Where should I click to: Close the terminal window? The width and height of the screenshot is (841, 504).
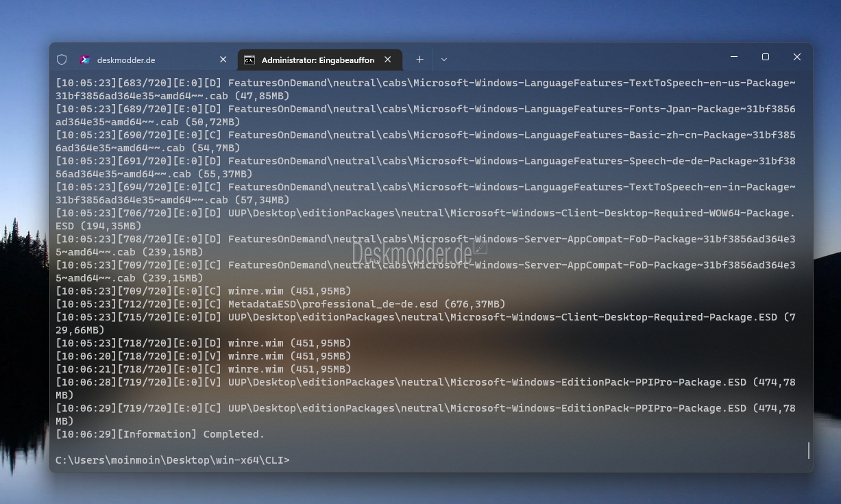(797, 57)
